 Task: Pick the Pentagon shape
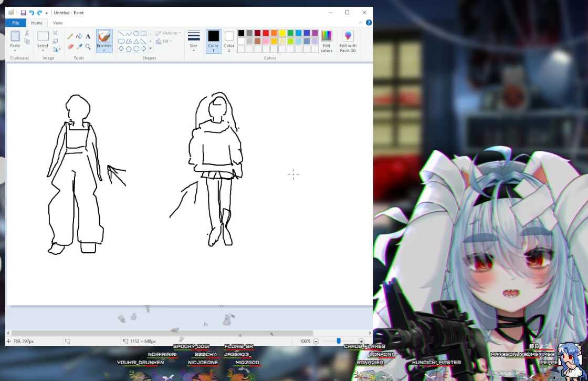(129, 48)
